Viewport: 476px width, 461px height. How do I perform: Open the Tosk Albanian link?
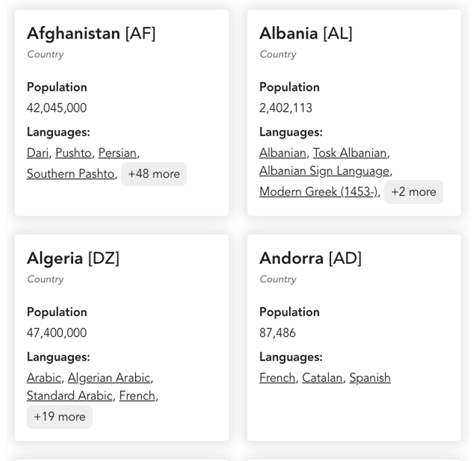pyautogui.click(x=350, y=152)
